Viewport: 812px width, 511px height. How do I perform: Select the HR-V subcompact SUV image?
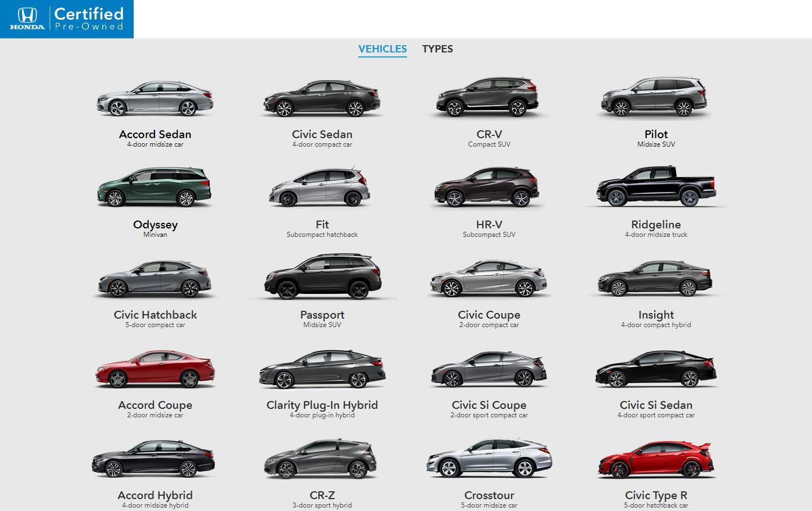(487, 187)
